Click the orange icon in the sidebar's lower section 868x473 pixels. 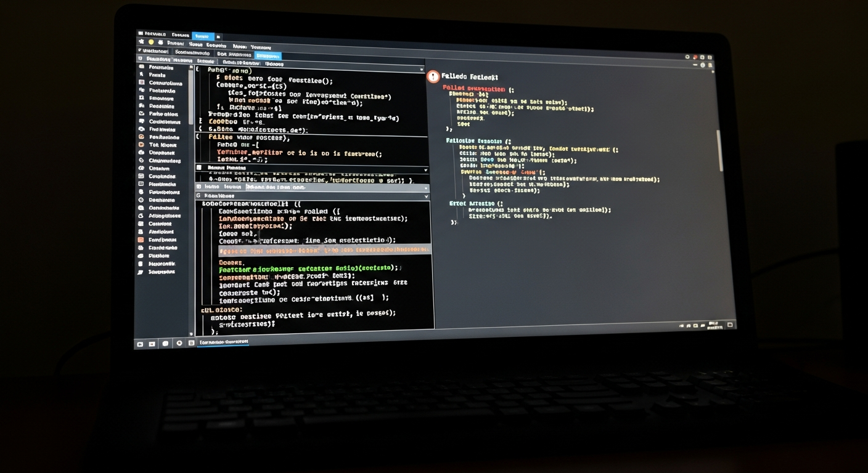click(141, 240)
